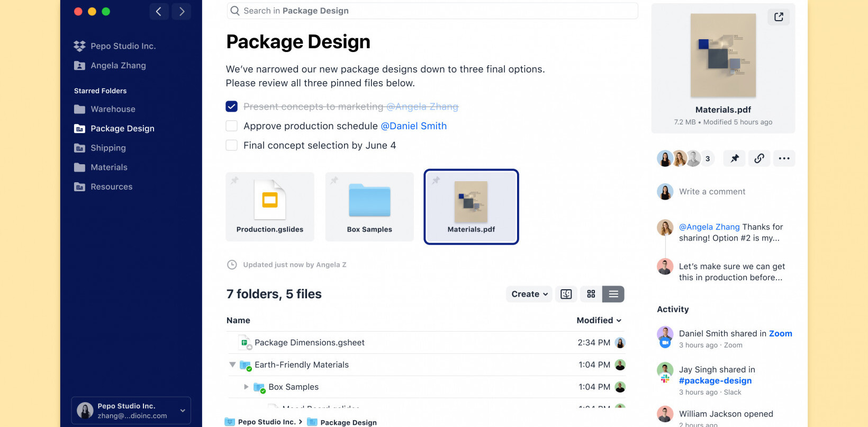This screenshot has width=868, height=427.
Task: Click the Write a comment field
Action: coord(712,192)
